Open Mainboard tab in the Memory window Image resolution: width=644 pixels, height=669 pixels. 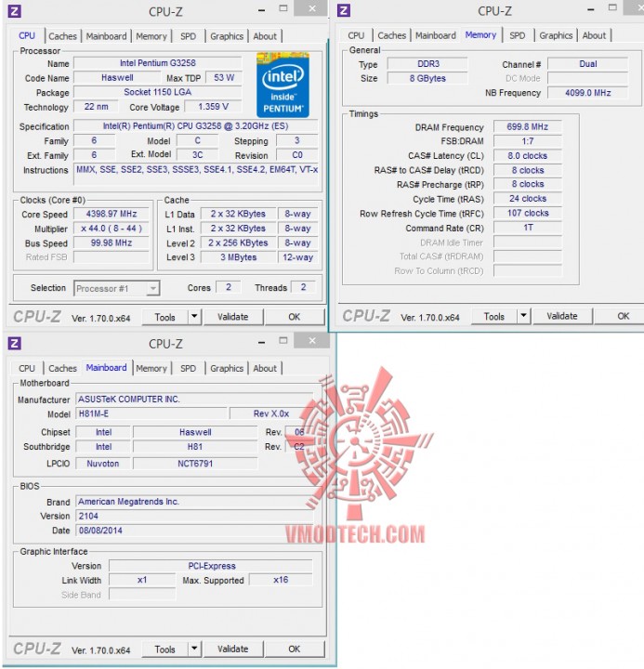click(x=435, y=35)
